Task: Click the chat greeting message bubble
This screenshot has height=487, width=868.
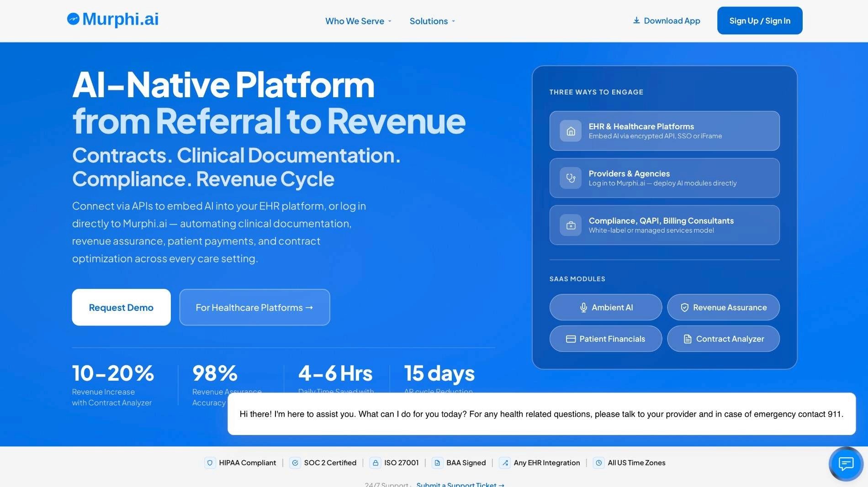Action: click(x=541, y=414)
